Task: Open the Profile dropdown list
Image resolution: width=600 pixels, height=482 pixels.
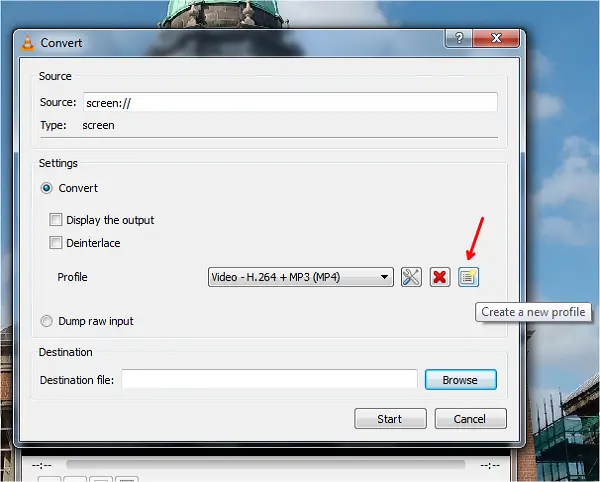Action: [x=301, y=277]
